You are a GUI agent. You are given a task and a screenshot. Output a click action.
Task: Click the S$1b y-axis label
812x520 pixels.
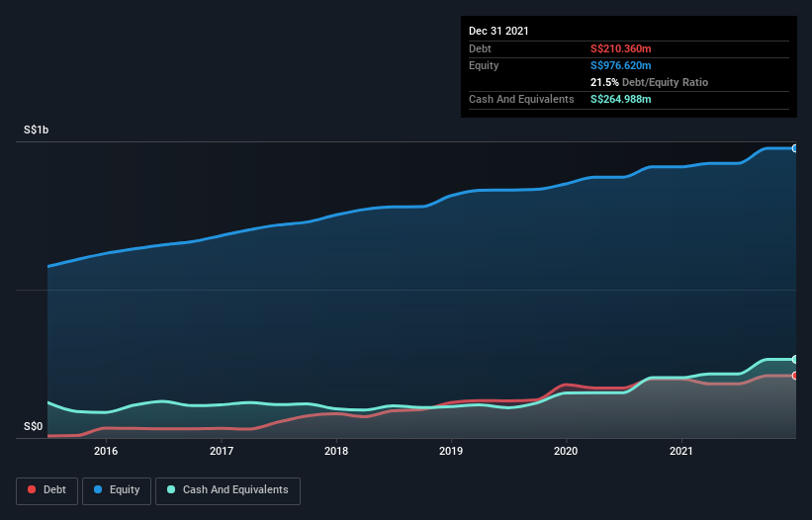[37, 130]
